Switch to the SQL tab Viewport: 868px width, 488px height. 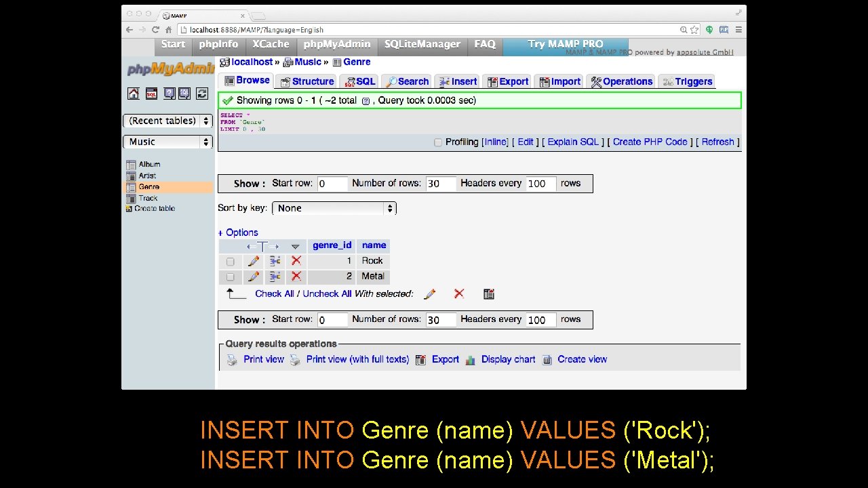tap(360, 81)
